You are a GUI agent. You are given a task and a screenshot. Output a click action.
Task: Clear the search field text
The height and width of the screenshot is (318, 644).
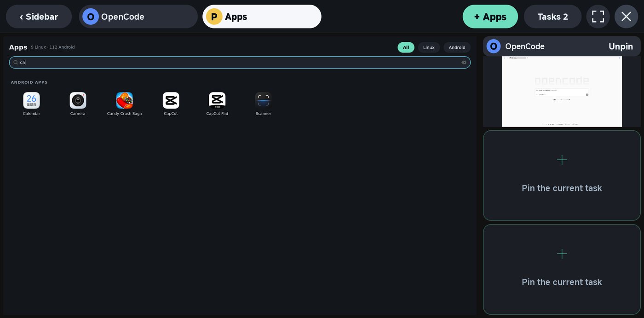[x=464, y=63]
